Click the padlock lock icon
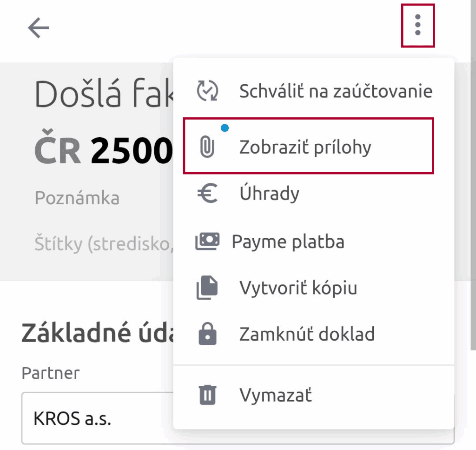Image resolution: width=476 pixels, height=450 pixels. click(207, 334)
